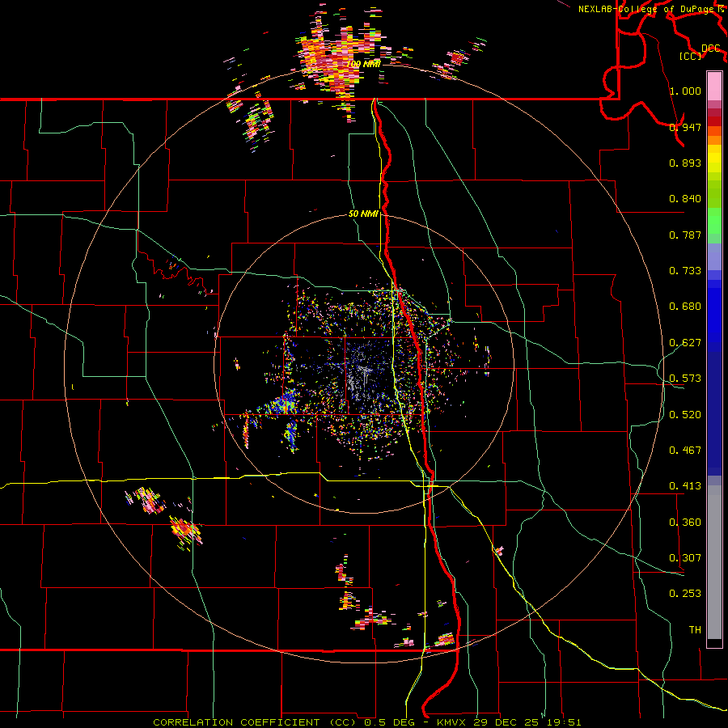The image size is (728, 728).
Task: Select the 0.413 legend value
Action: tap(685, 486)
